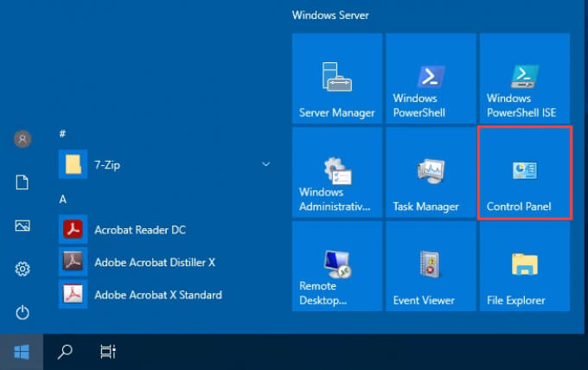Image resolution: width=588 pixels, height=370 pixels.
Task: Expand the 7-Zip folder chevron
Action: (x=265, y=164)
